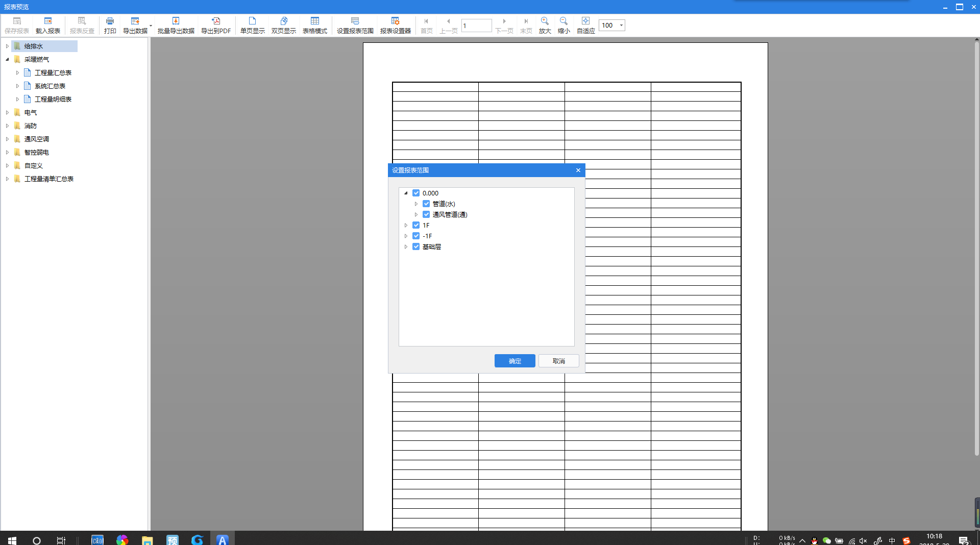Screen dimensions: 980x545
Task: Expand the 基础层 node
Action: [x=406, y=246]
